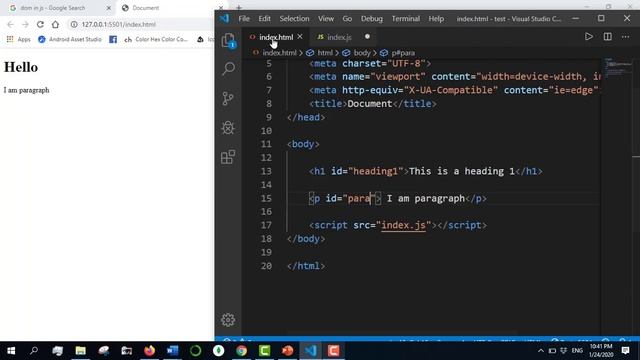640x360 pixels.
Task: Close the Google Search browser tab
Action: (x=109, y=8)
